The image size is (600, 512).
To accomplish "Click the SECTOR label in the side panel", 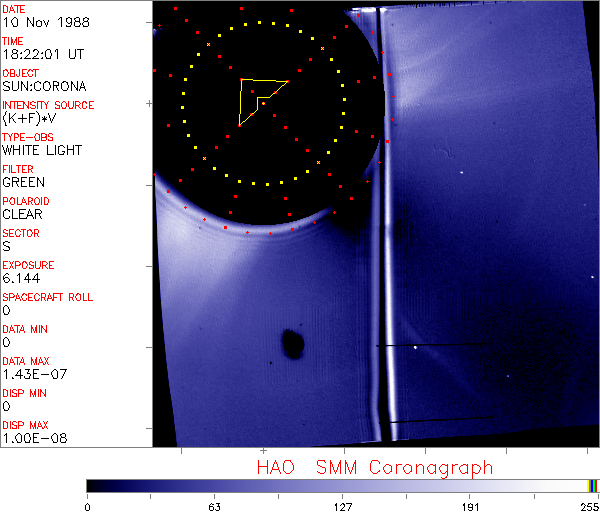I will (x=21, y=233).
